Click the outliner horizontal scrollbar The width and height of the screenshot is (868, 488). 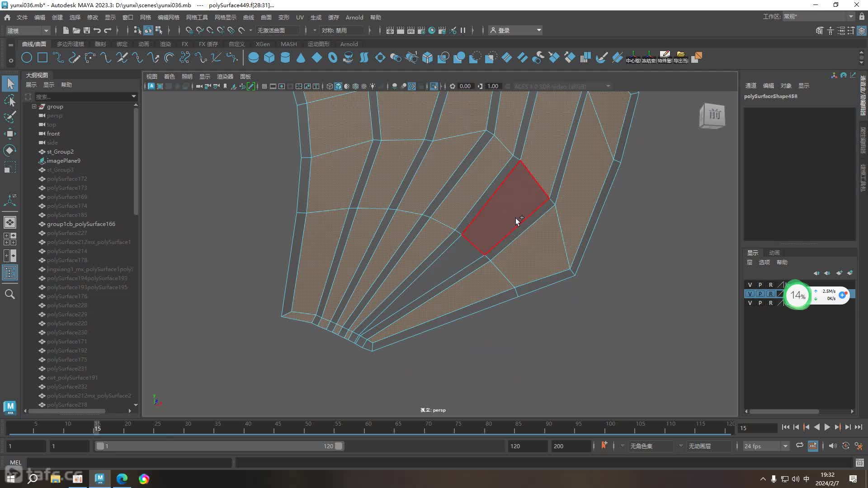68,411
